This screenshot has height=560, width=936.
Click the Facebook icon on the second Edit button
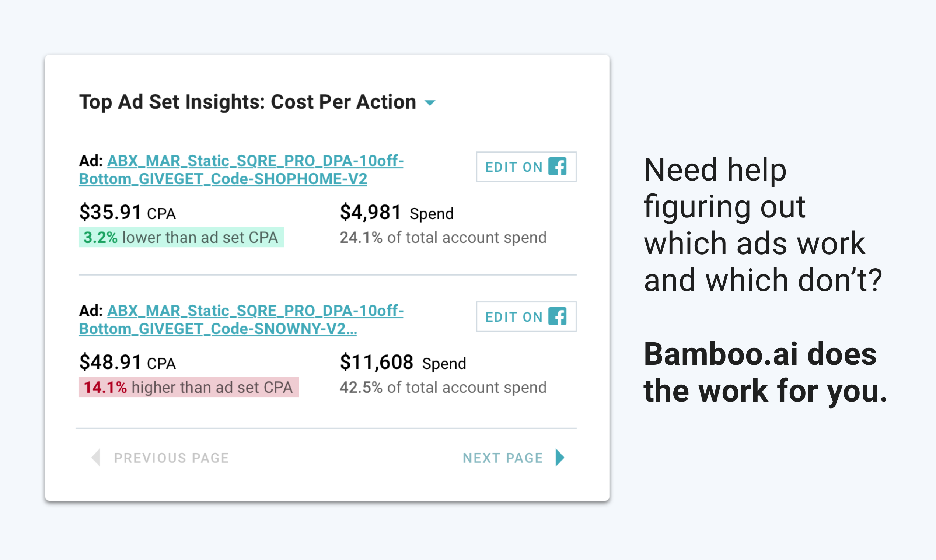tap(558, 317)
